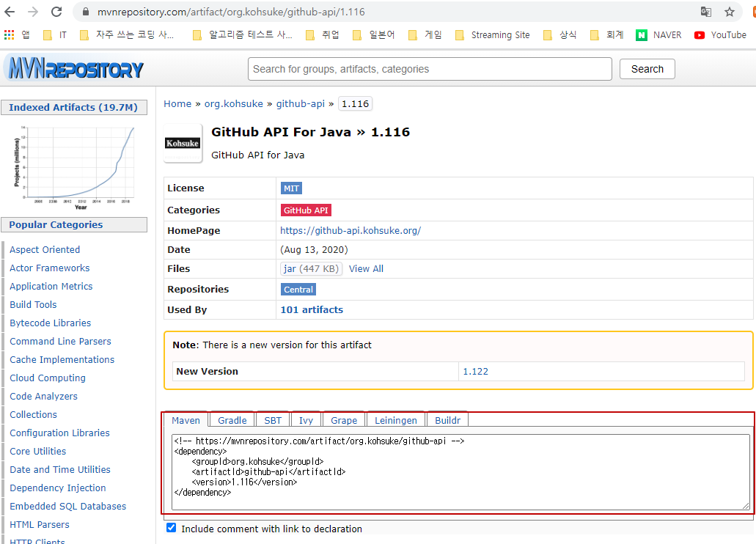Open the 101 artifacts link
This screenshot has height=544, width=756.
(312, 309)
